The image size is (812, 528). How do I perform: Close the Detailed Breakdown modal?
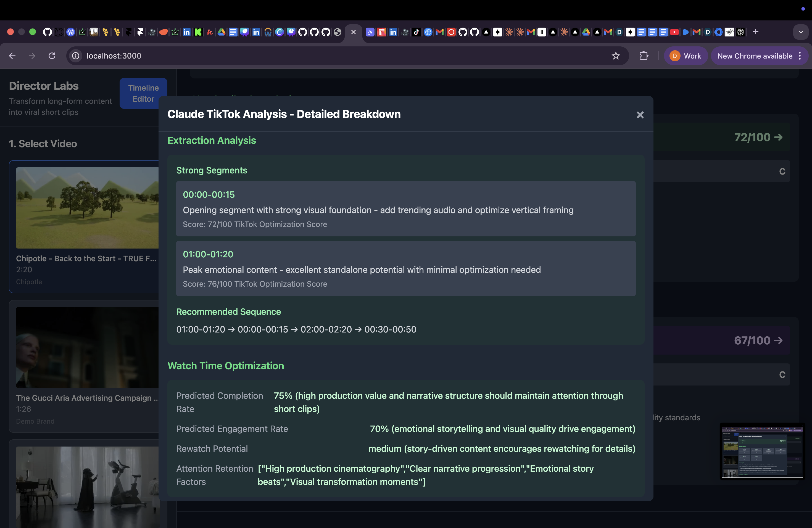[x=640, y=115]
